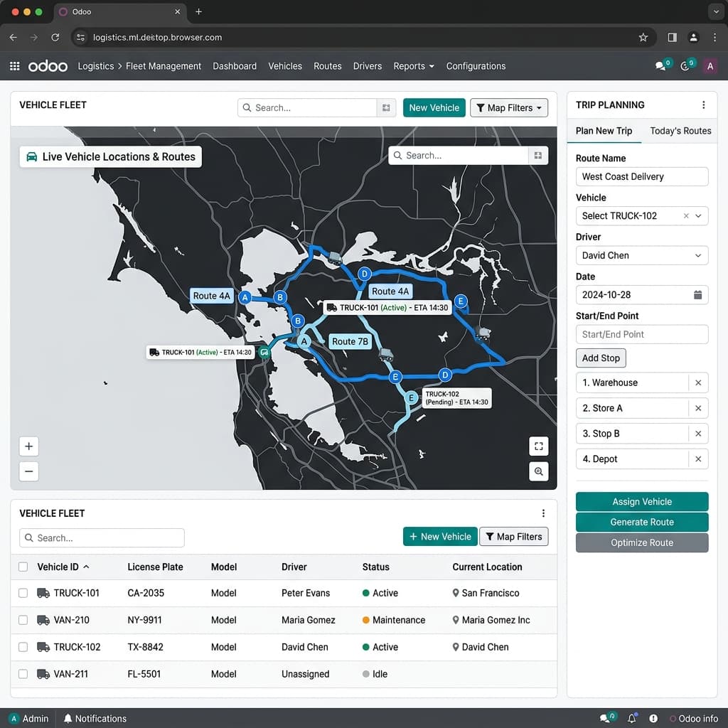The height and width of the screenshot is (728, 728).
Task: Open the Configurations menu
Action: click(x=476, y=66)
